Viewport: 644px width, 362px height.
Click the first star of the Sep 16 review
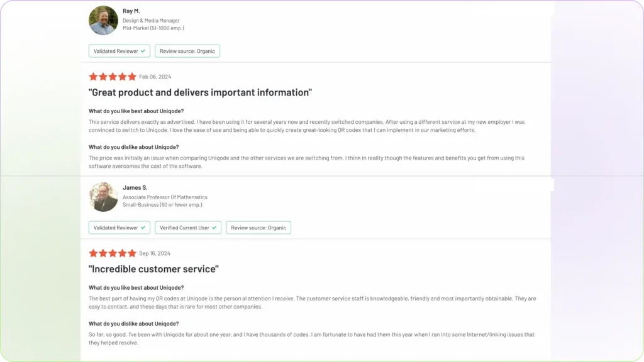(x=93, y=253)
